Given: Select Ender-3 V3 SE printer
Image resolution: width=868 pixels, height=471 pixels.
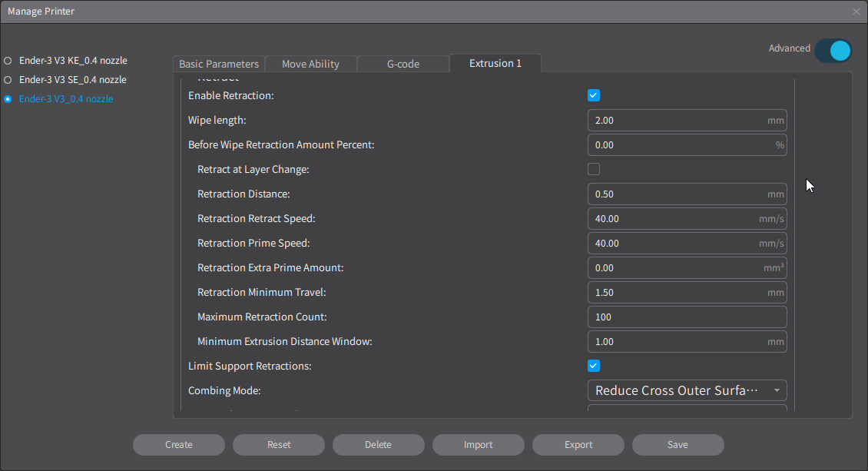Looking at the screenshot, I should pyautogui.click(x=8, y=80).
